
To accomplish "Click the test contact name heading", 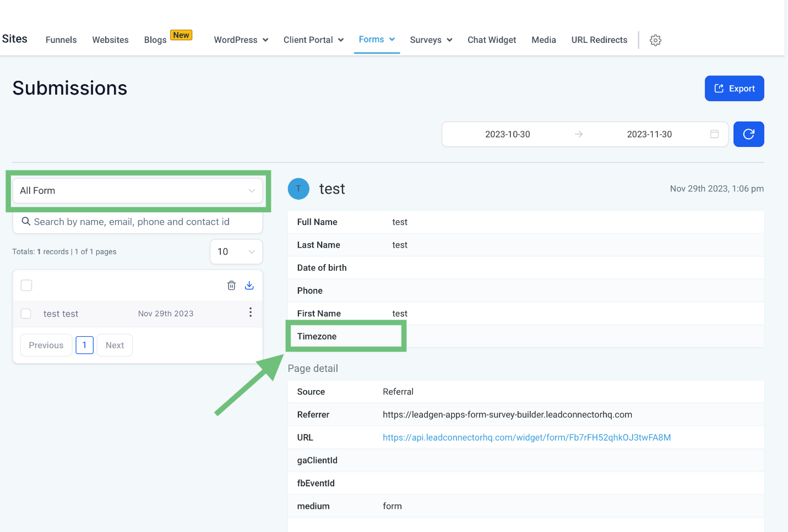I will (x=332, y=189).
